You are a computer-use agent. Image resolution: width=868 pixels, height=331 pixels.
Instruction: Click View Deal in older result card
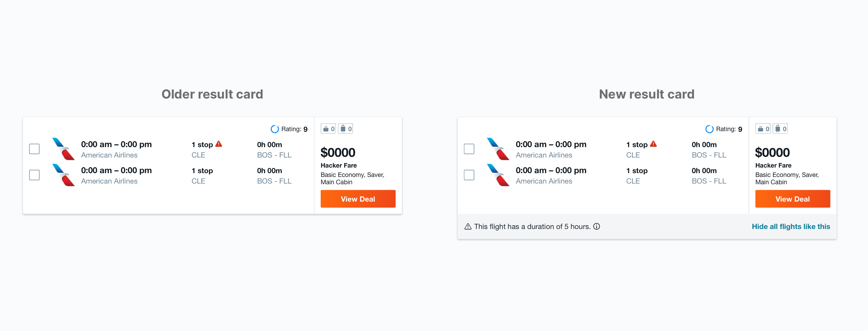tap(358, 199)
